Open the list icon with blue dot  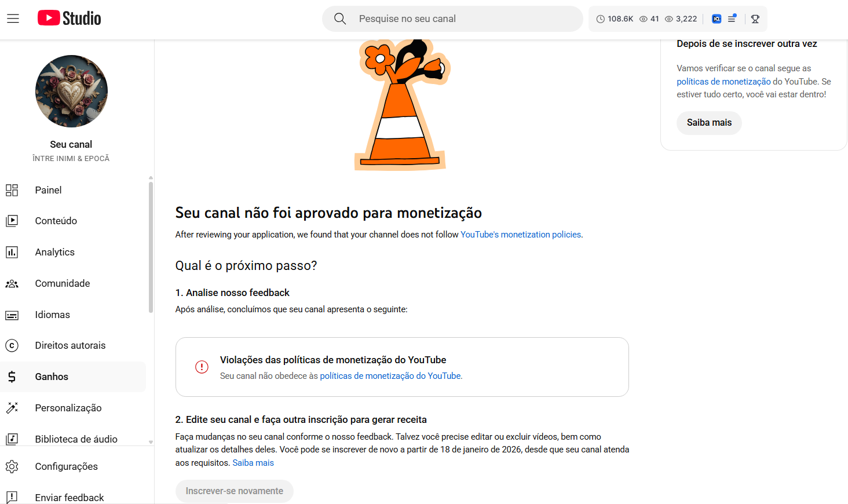pyautogui.click(x=732, y=19)
